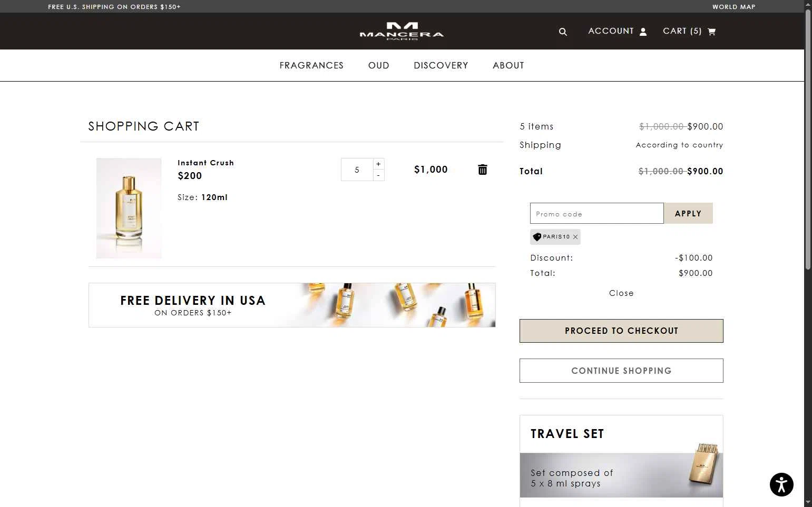Apply the promo code
This screenshot has width=812, height=507.
[x=688, y=213]
